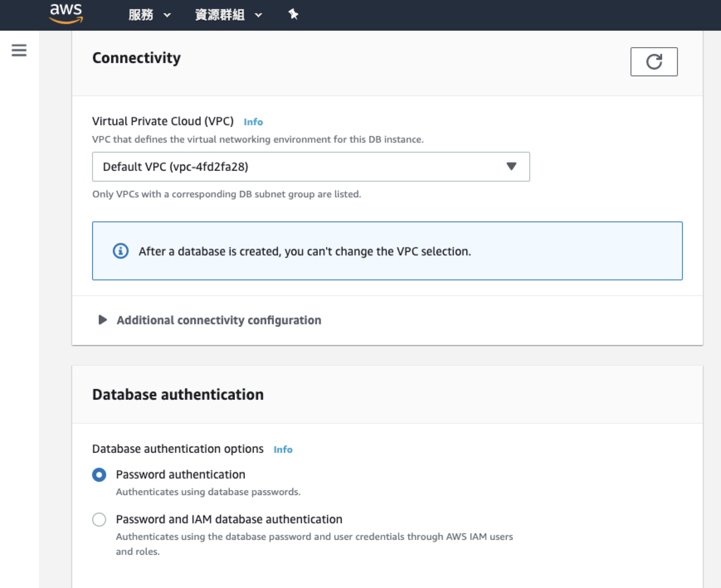
Task: Select the Password authentication radio button
Action: click(99, 474)
